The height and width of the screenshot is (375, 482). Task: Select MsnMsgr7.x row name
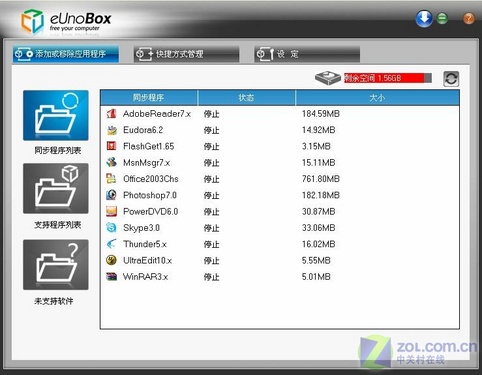[146, 163]
